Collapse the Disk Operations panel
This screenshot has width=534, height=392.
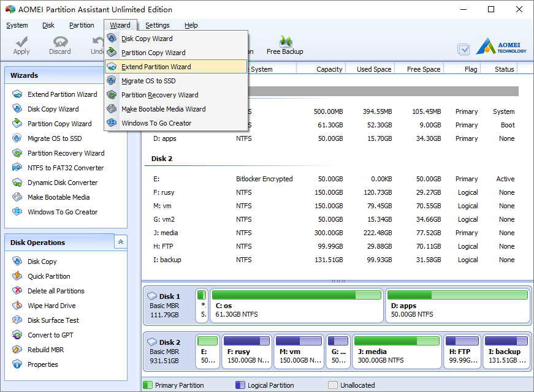[x=121, y=242]
